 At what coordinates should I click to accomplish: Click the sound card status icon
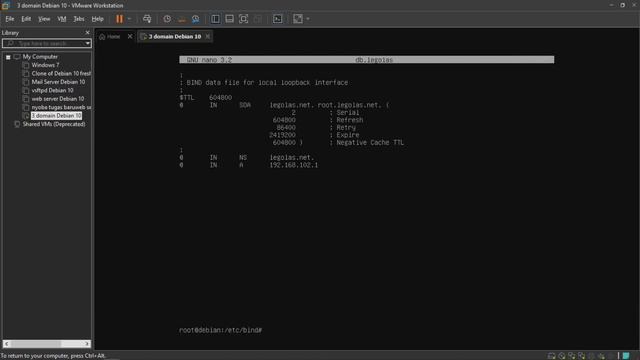(x=601, y=356)
